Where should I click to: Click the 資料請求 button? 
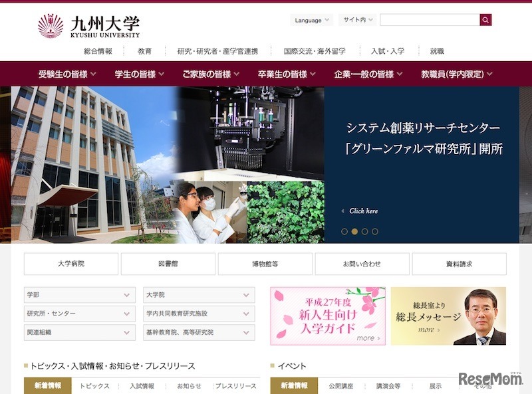coord(459,264)
